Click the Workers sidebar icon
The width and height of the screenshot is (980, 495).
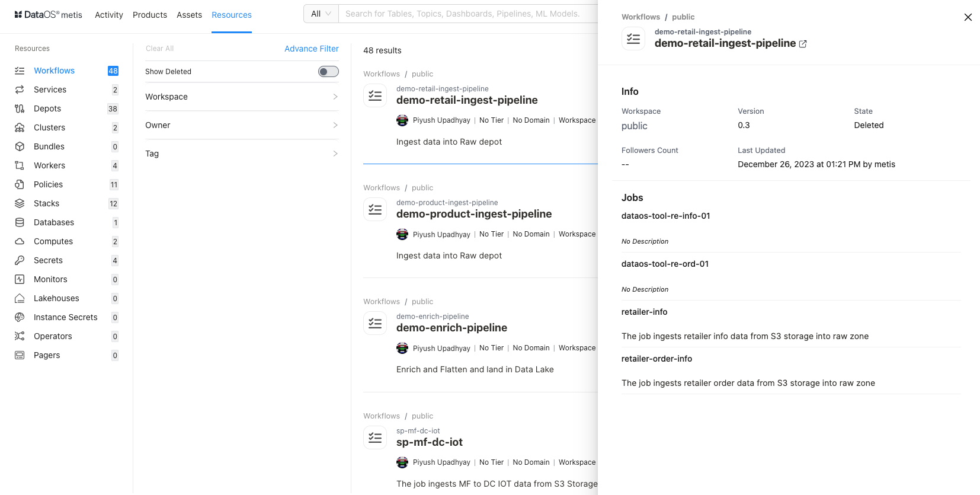click(20, 165)
